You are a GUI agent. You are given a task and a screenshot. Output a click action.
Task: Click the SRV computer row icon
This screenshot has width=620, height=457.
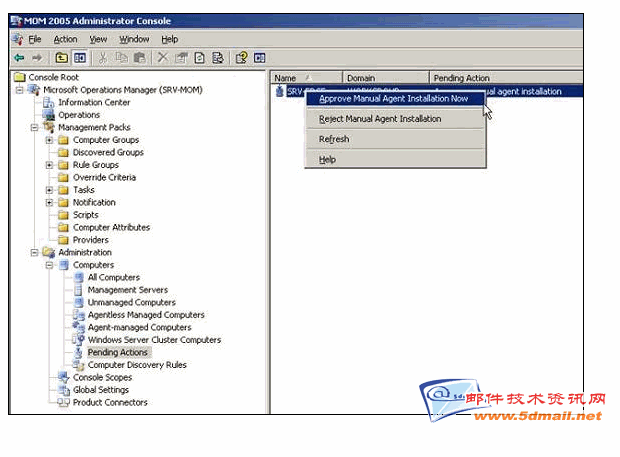(280, 91)
